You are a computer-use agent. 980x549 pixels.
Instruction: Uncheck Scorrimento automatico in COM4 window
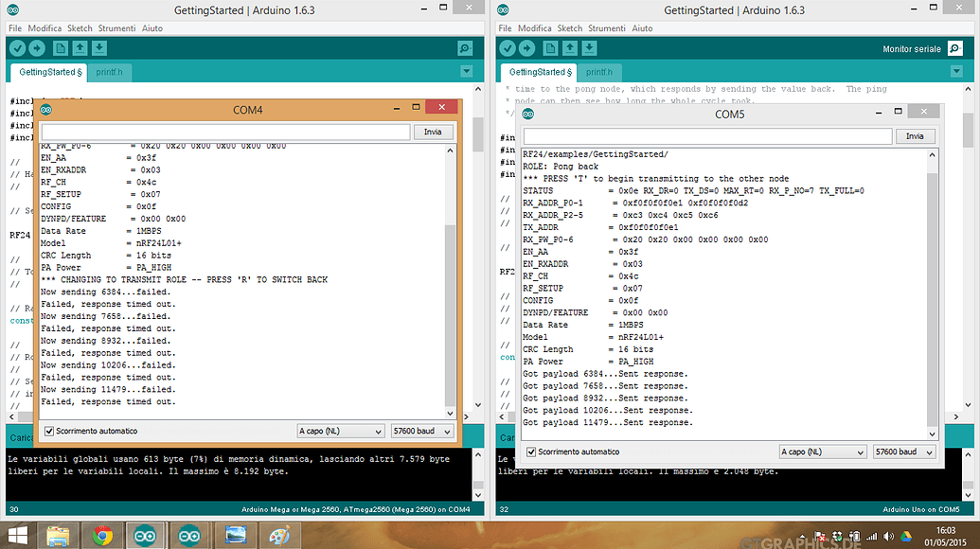pos(47,431)
